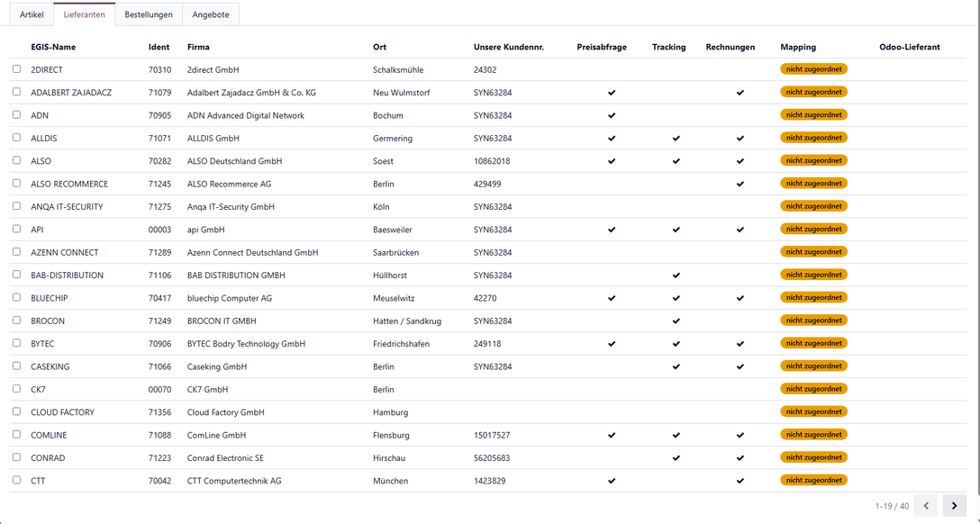Click the Preisabfrage checkmark for ALSO
The width and height of the screenshot is (980, 524).
click(612, 161)
